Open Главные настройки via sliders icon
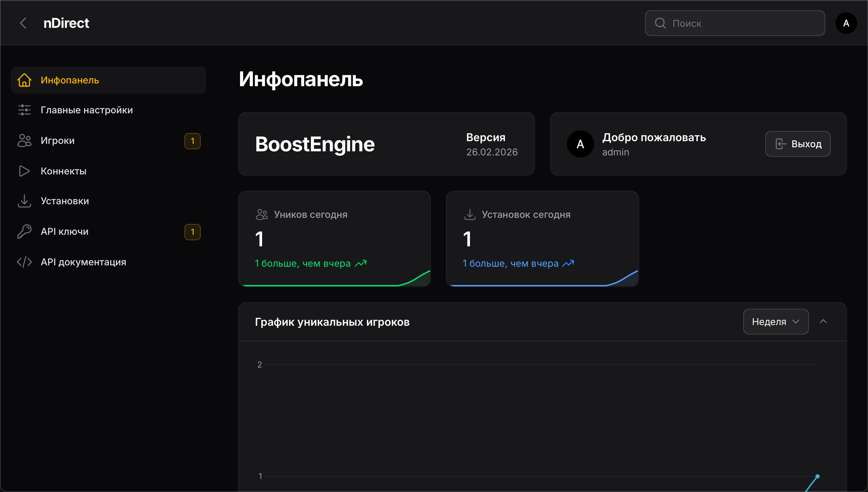868x492 pixels. click(24, 110)
